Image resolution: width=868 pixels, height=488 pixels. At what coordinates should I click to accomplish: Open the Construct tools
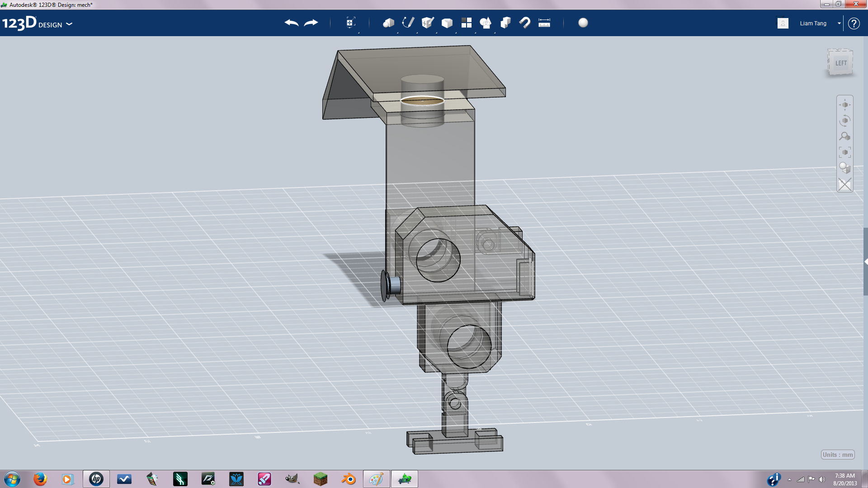[x=427, y=23]
